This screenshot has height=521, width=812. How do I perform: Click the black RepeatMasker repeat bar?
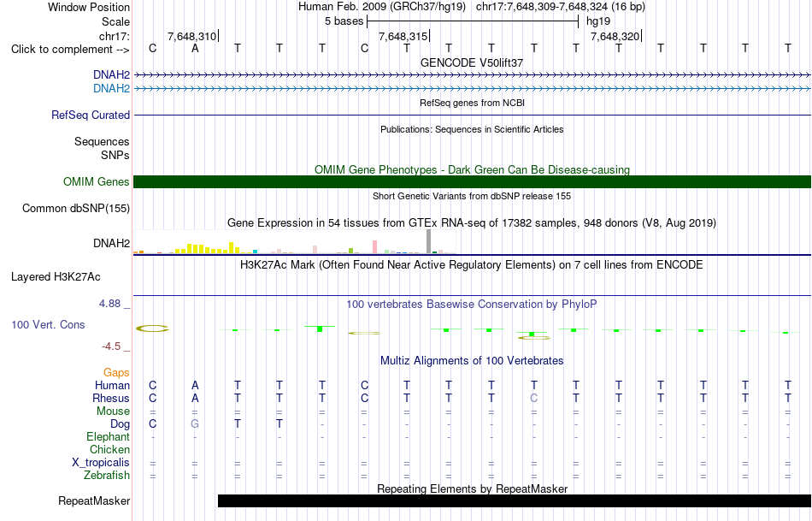(x=515, y=500)
